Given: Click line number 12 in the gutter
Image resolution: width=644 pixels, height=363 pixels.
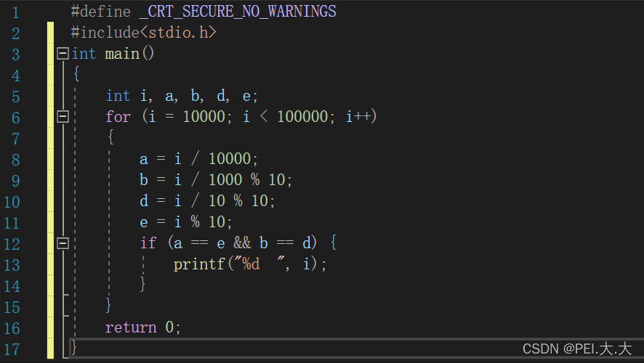Looking at the screenshot, I should click(12, 245).
